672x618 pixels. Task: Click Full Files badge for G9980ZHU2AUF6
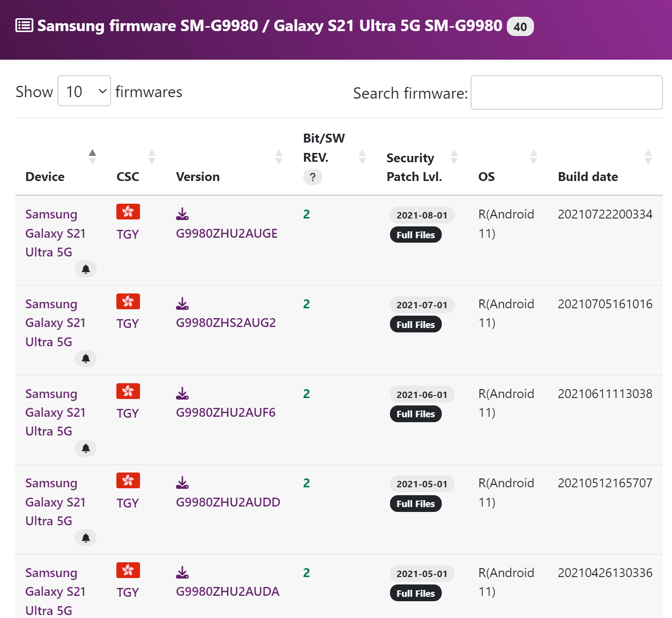416,414
